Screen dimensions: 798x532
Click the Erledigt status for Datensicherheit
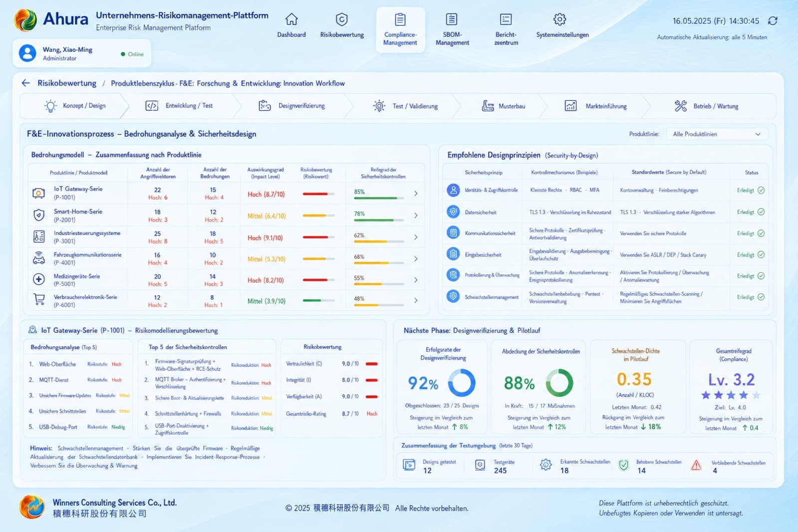click(x=751, y=212)
